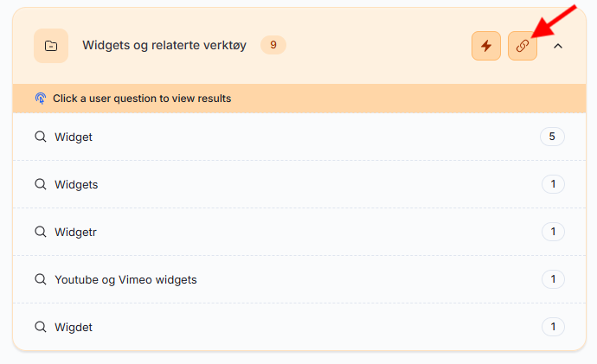Open the Widgets question row

[76, 184]
